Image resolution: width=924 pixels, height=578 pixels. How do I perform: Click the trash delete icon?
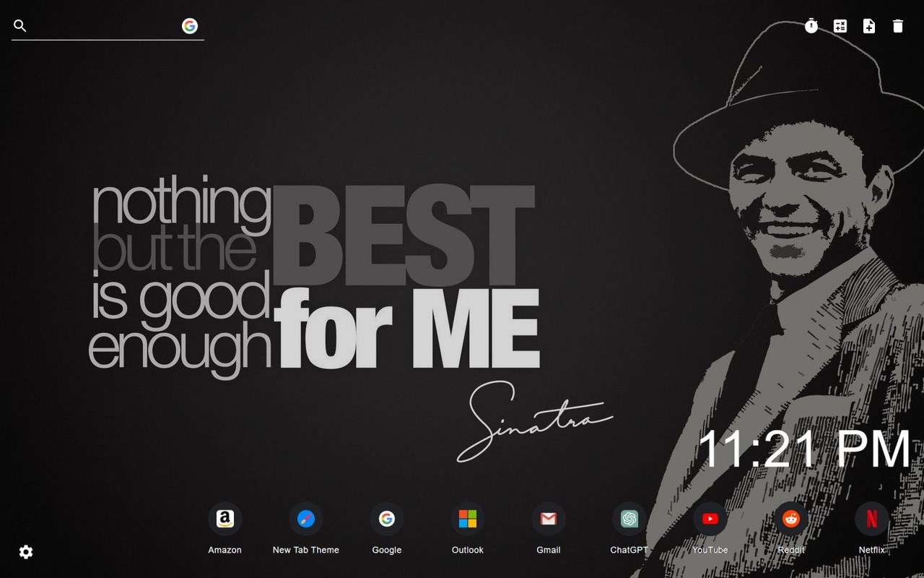[x=898, y=26]
